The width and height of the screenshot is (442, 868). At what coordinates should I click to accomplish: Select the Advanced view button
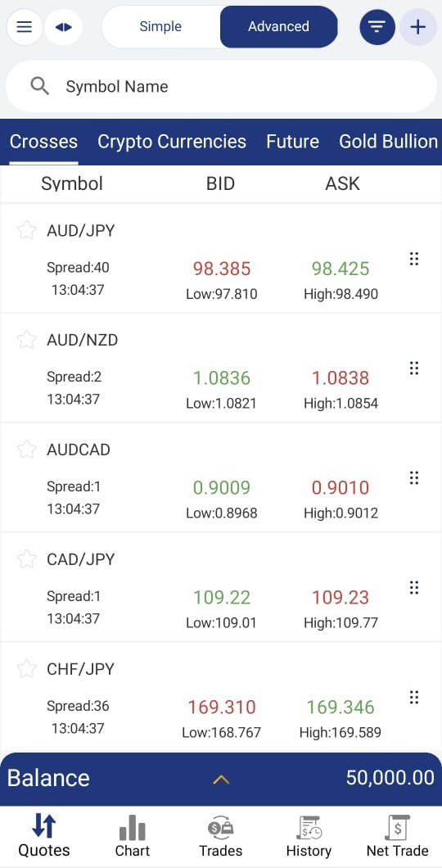pyautogui.click(x=279, y=26)
